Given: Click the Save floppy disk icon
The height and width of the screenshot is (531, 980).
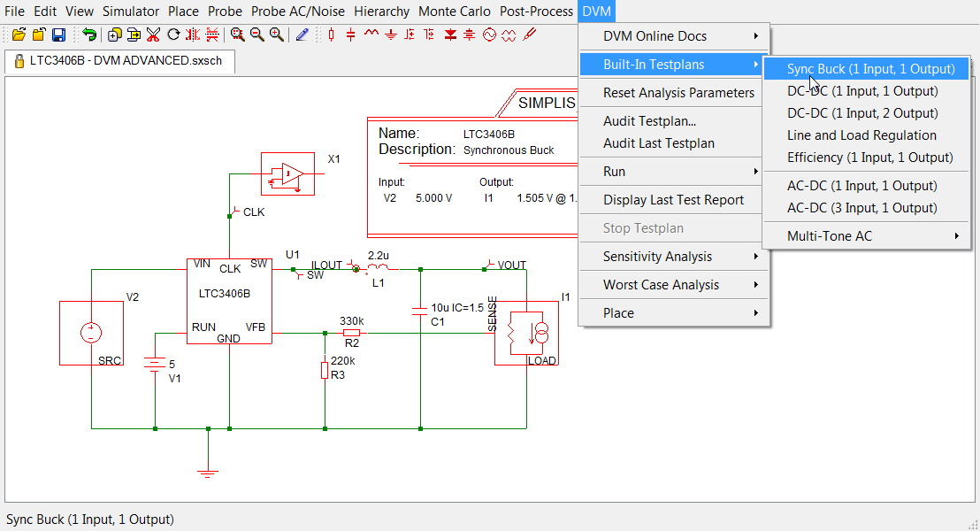Looking at the screenshot, I should coord(58,35).
